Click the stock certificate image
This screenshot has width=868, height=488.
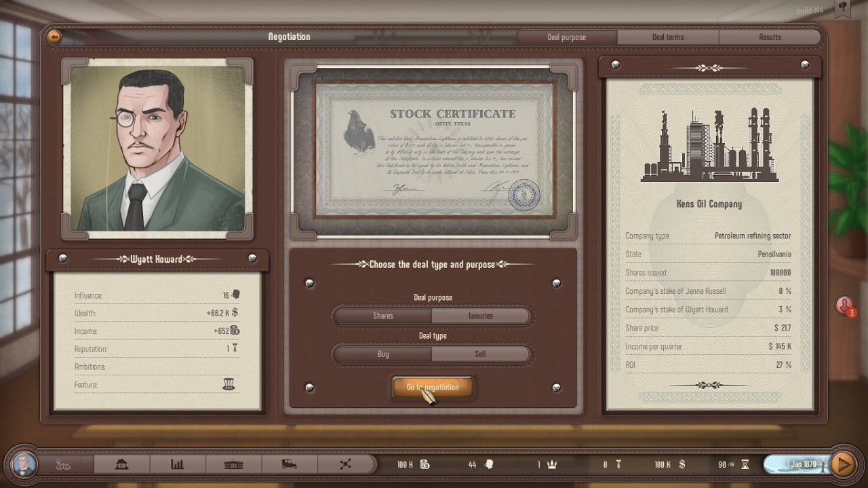(x=434, y=149)
